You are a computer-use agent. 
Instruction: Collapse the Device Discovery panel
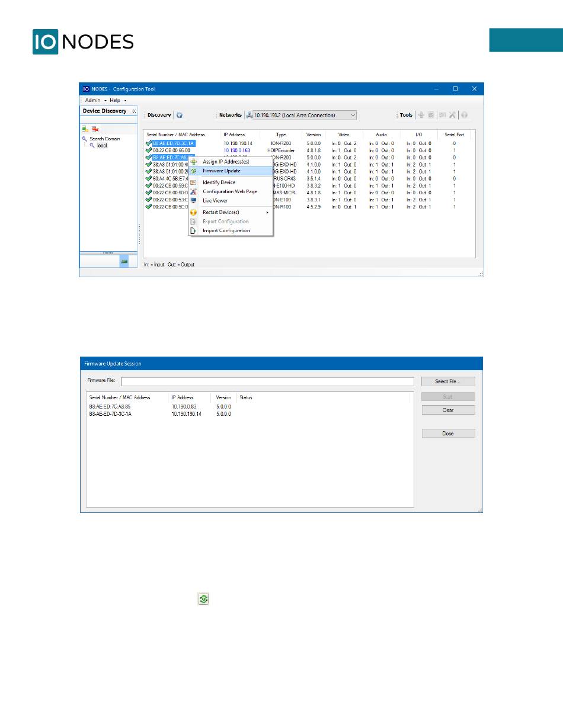click(133, 111)
